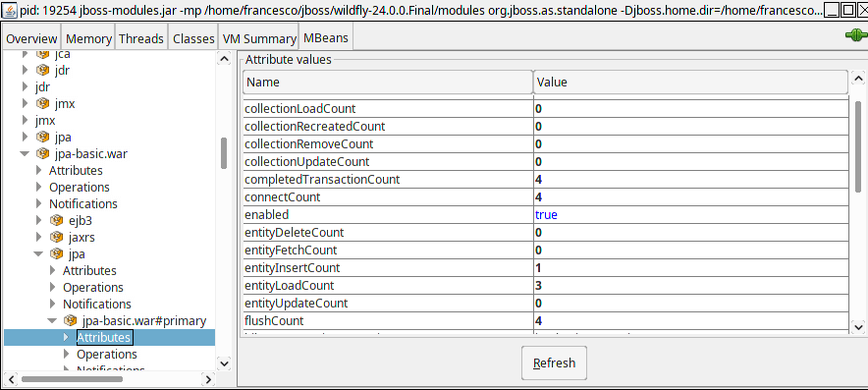Viewport: 868px width, 390px height.
Task: Click the jpa-basic.war#primary MBean icon
Action: [71, 321]
